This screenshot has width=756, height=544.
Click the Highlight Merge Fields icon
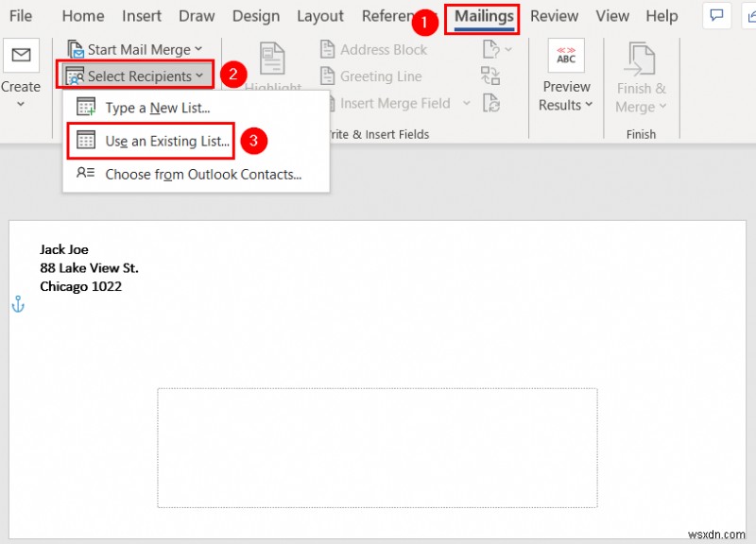click(271, 57)
